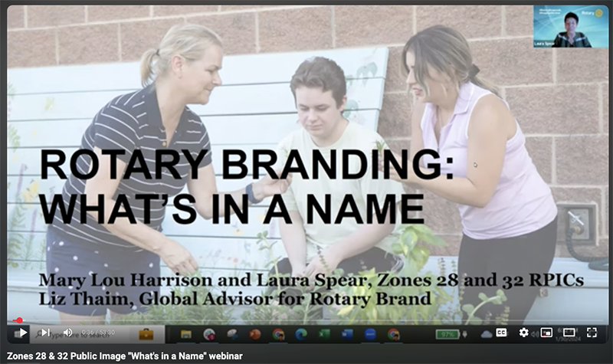Skip to the next video

click(45, 333)
